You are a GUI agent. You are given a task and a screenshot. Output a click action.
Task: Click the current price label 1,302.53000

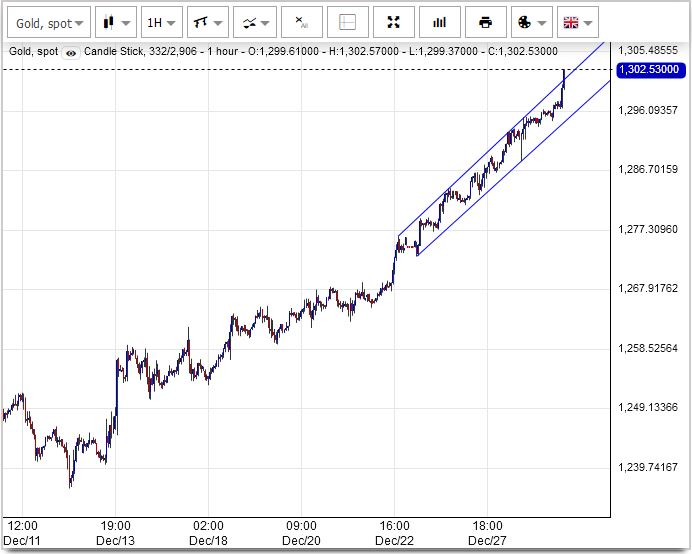tap(651, 69)
